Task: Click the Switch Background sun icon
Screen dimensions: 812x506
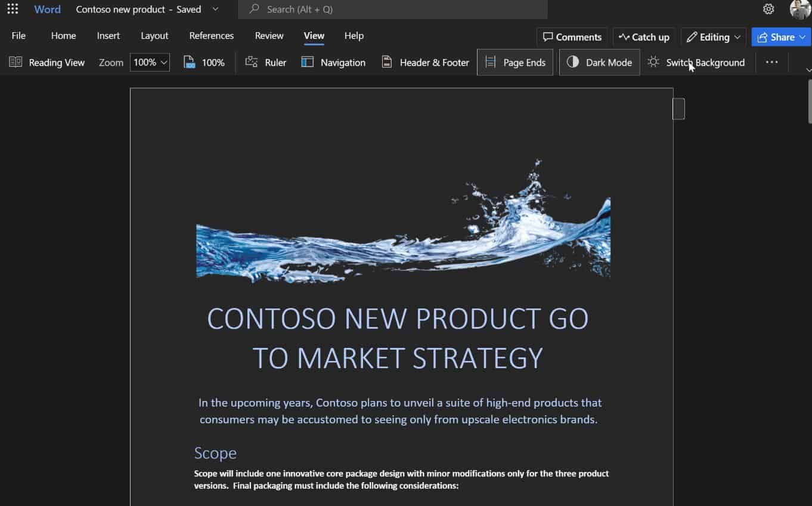Action: (653, 62)
